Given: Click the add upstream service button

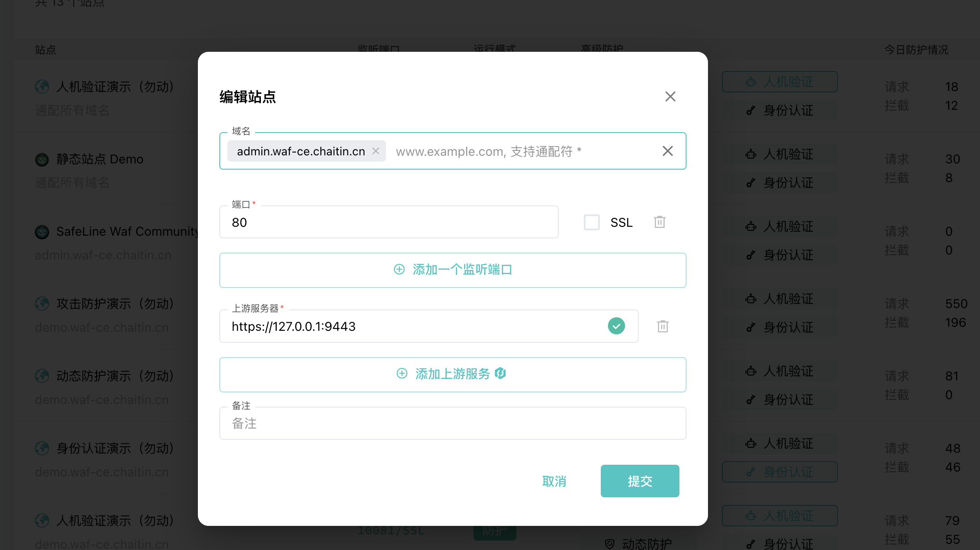Looking at the screenshot, I should coord(452,374).
